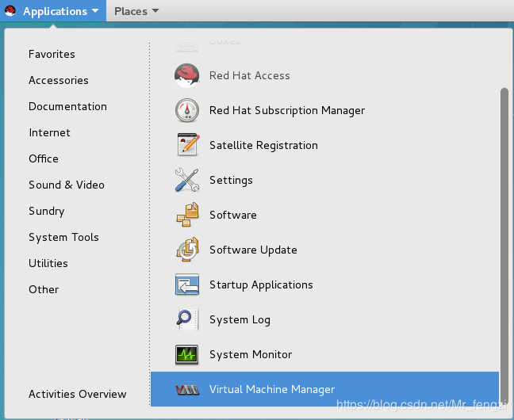This screenshot has width=514, height=420.
Task: Launch System Monitor from its icon
Action: click(x=187, y=354)
